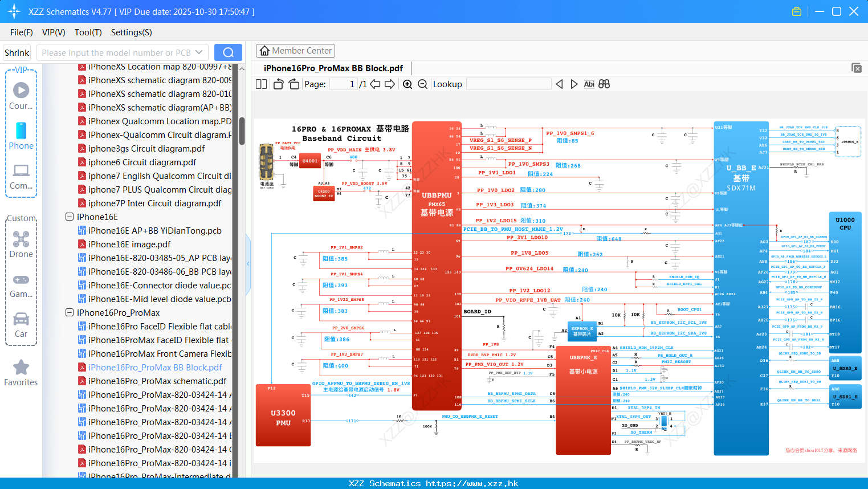Select the Computer category icon
The height and width of the screenshot is (489, 868).
click(21, 176)
